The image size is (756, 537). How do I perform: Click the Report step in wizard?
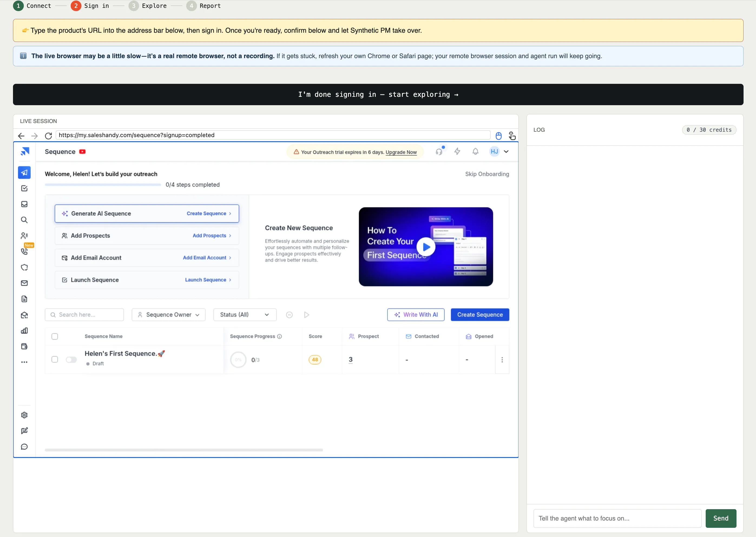click(203, 6)
